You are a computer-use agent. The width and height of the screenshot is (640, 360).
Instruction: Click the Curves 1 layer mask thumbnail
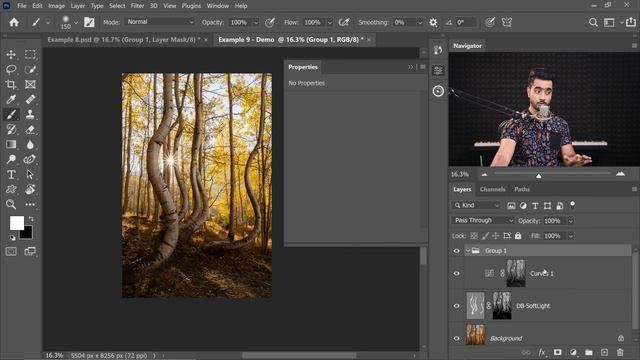[516, 273]
